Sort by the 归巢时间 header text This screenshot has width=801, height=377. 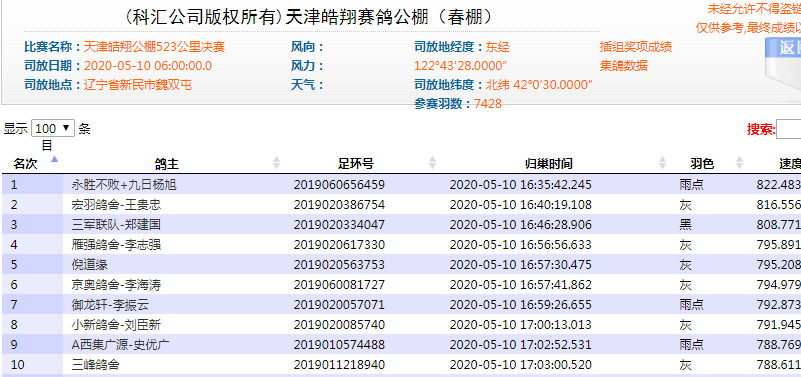pyautogui.click(x=549, y=163)
